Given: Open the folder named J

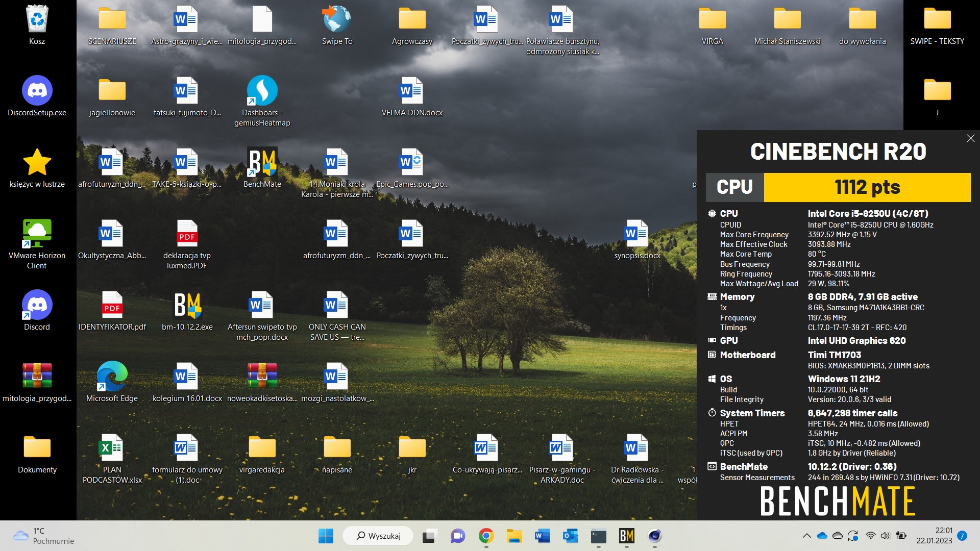Looking at the screenshot, I should (x=938, y=90).
